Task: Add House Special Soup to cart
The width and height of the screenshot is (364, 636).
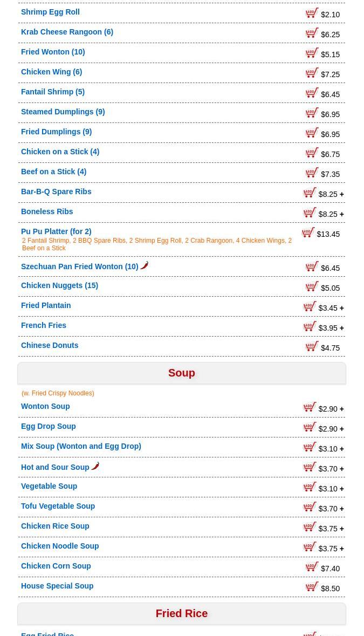Action: [x=312, y=586]
